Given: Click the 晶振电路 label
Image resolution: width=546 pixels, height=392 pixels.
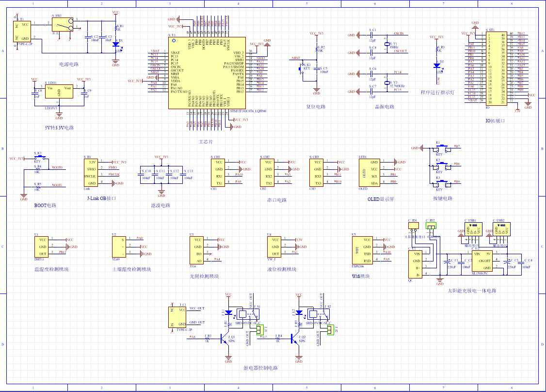Looking at the screenshot, I should pos(385,107).
